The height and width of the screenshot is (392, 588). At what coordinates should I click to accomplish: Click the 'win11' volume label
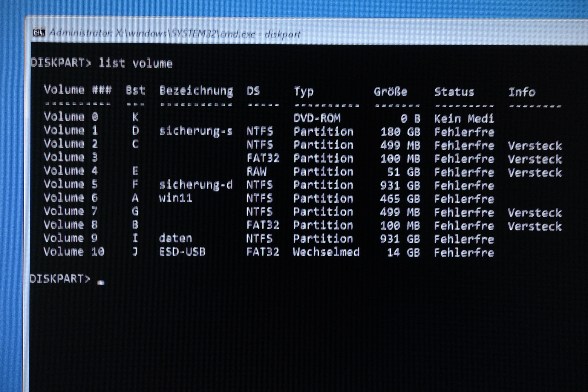click(176, 198)
